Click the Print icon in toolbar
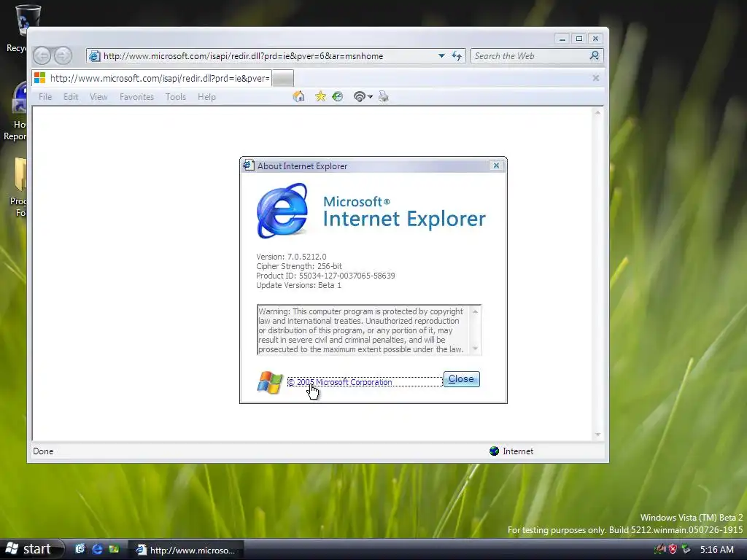Image resolution: width=747 pixels, height=560 pixels. 384,97
